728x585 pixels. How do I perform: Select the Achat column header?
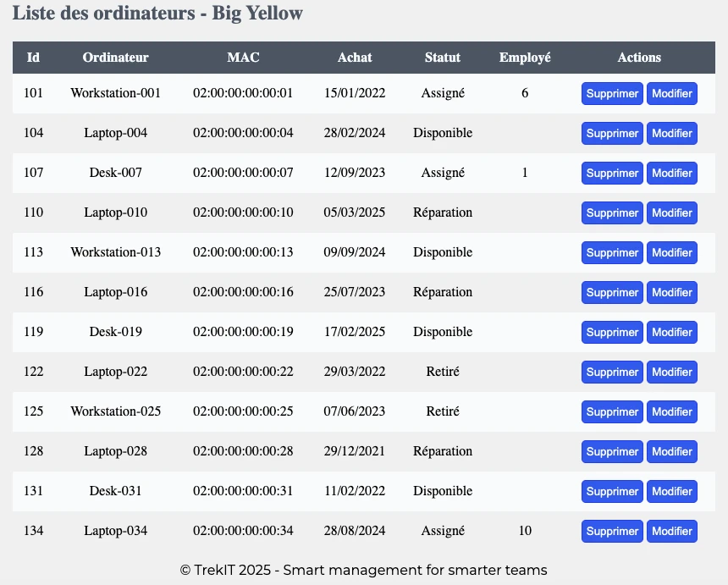[355, 57]
